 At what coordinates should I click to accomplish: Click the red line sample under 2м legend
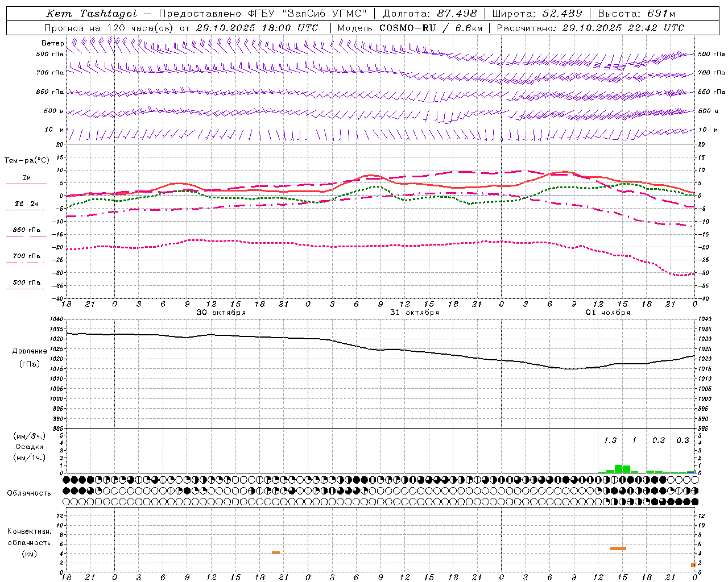(x=26, y=184)
